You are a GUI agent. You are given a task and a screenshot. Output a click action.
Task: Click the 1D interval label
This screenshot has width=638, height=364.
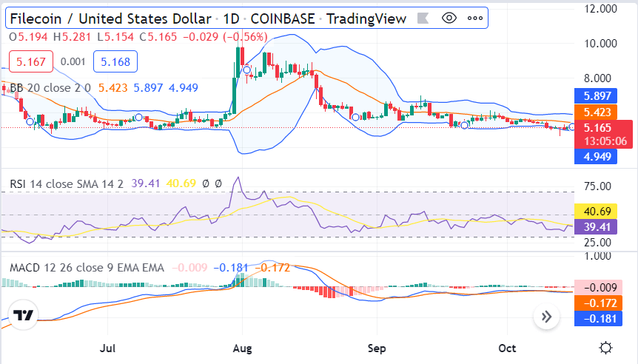(231, 18)
